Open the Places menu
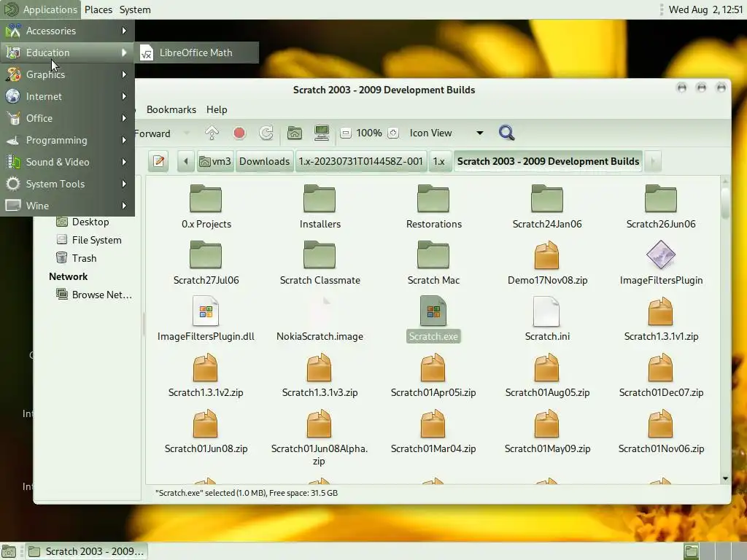This screenshot has width=747, height=560. [98, 9]
